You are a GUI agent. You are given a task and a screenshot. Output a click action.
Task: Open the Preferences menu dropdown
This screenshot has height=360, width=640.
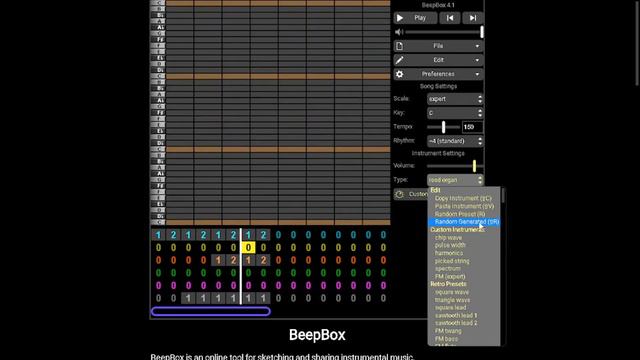click(438, 74)
